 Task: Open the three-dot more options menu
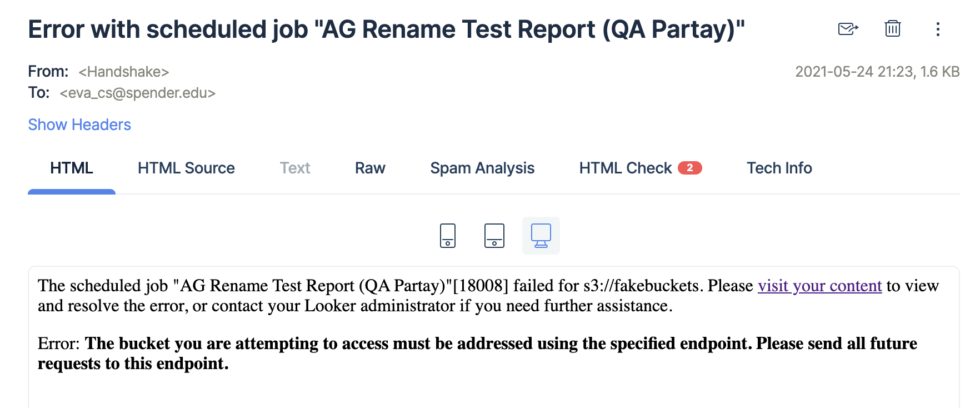(938, 29)
